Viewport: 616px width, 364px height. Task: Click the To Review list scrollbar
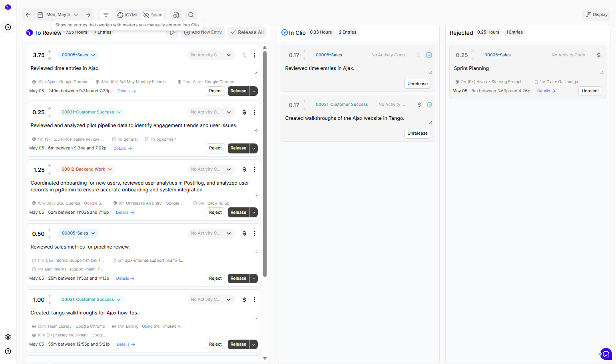265,164
